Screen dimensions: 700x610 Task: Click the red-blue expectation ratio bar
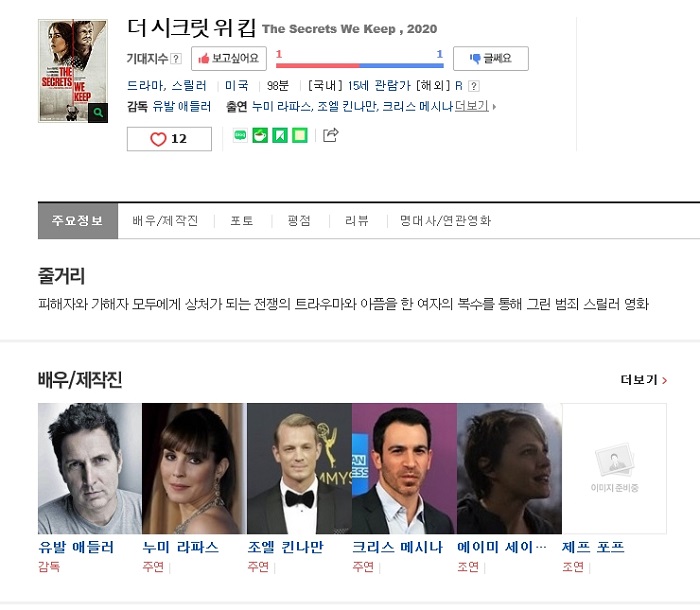tap(359, 65)
